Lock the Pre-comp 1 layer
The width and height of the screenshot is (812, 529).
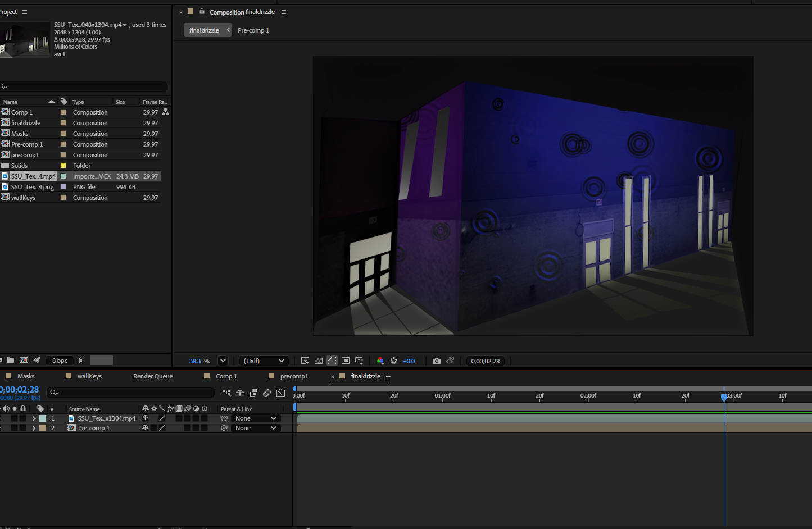(x=23, y=427)
